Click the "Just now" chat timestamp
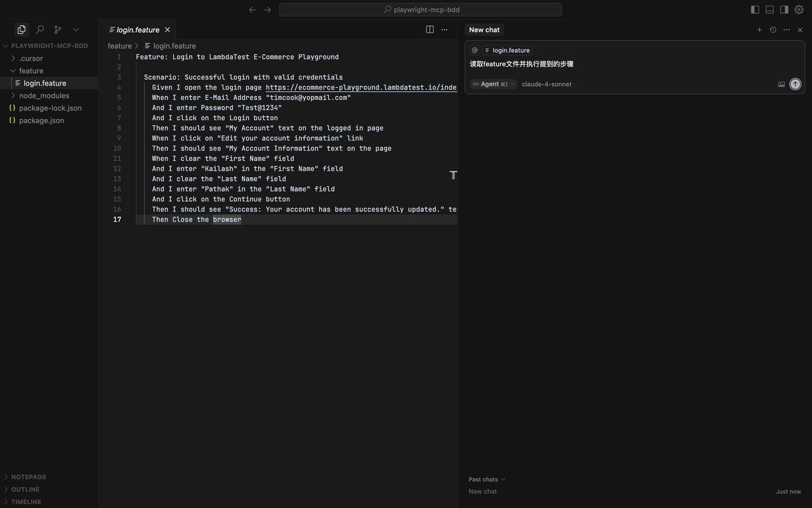Image resolution: width=812 pixels, height=508 pixels. 789,491
